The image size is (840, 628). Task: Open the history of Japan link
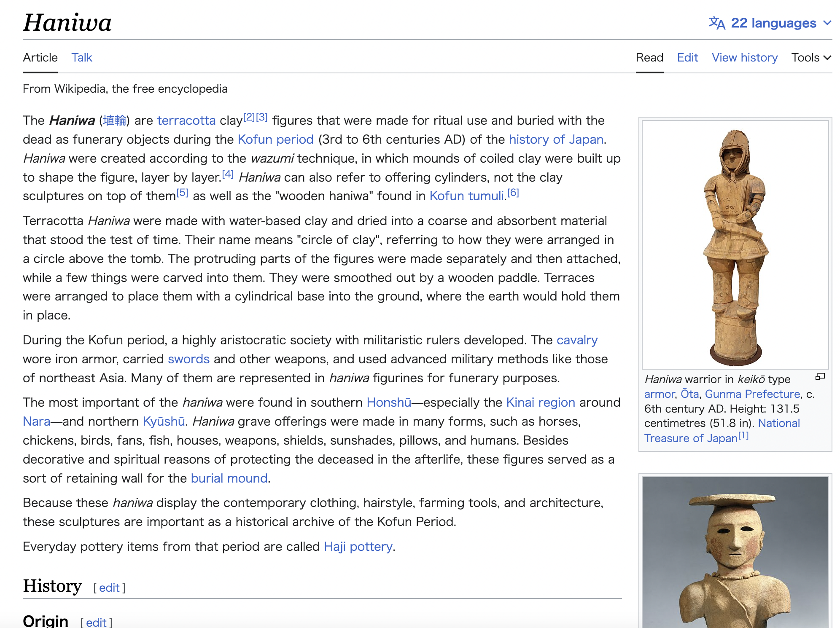[556, 140]
